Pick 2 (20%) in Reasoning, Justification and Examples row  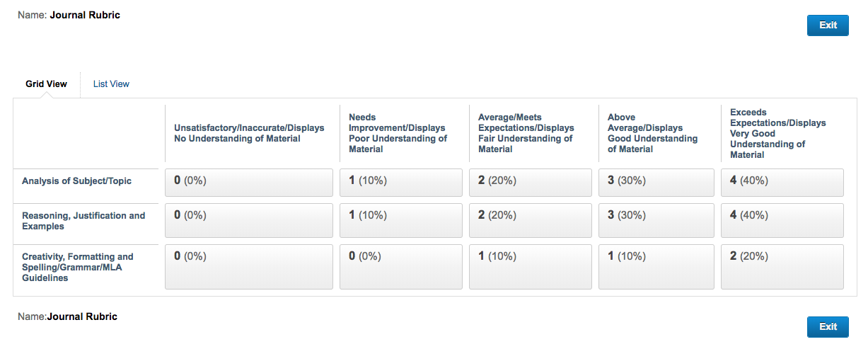click(x=531, y=221)
